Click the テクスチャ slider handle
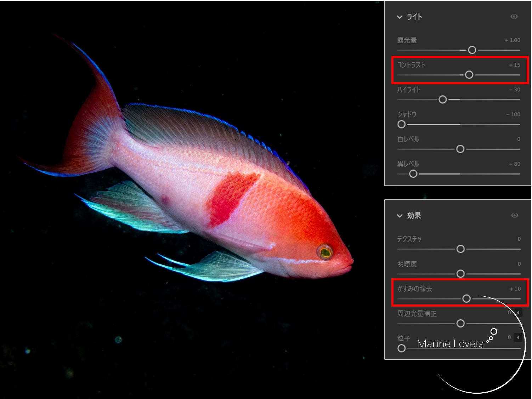This screenshot has width=532, height=399. click(460, 249)
